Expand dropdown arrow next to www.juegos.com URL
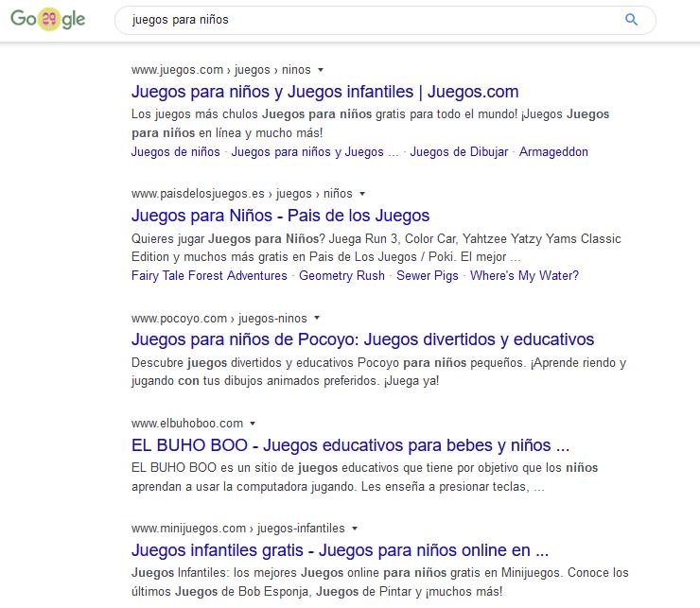Screen dimensions: 700x608 320,70
